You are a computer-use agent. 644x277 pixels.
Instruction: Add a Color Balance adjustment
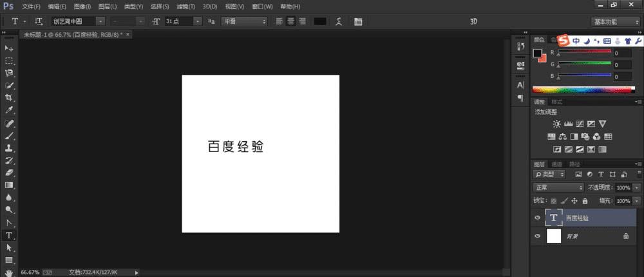coord(563,137)
